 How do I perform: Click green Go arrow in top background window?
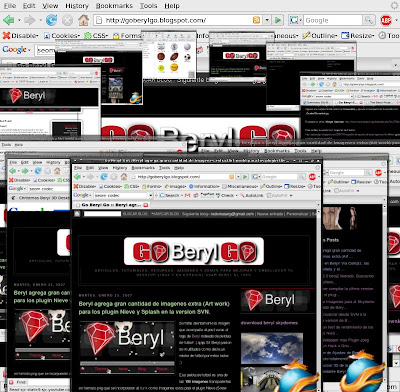pos(278,20)
